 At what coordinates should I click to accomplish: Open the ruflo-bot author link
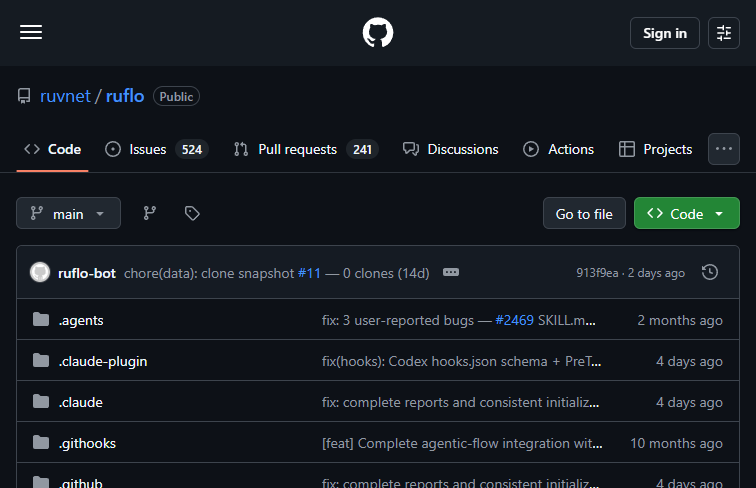coord(87,273)
